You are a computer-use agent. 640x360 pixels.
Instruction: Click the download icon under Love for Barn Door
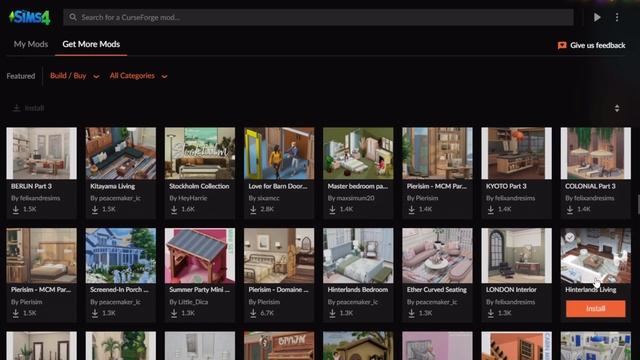253,209
